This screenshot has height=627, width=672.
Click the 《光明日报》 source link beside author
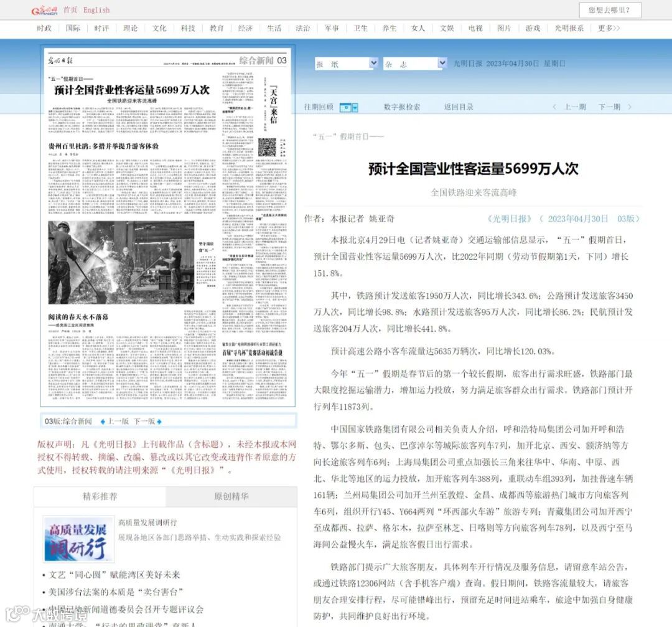[x=509, y=219]
